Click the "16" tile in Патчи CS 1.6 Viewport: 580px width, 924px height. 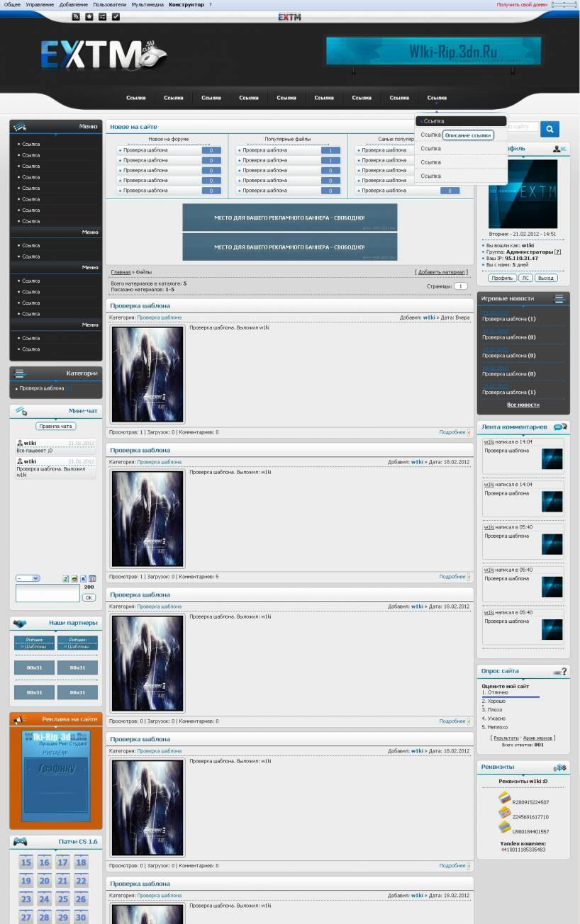45,862
